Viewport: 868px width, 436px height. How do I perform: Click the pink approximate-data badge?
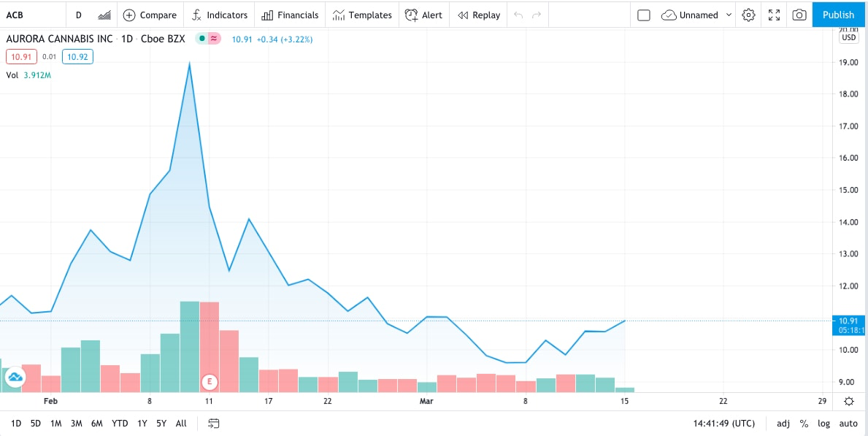[214, 39]
